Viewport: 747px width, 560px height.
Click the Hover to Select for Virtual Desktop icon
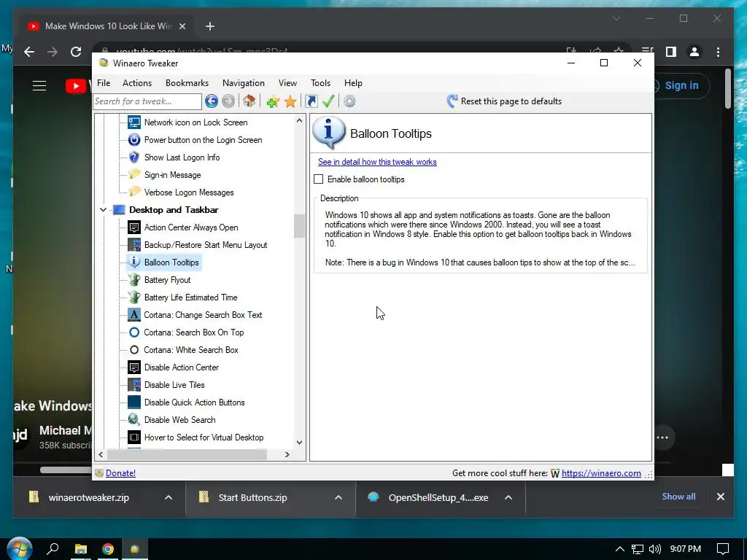pyautogui.click(x=134, y=437)
